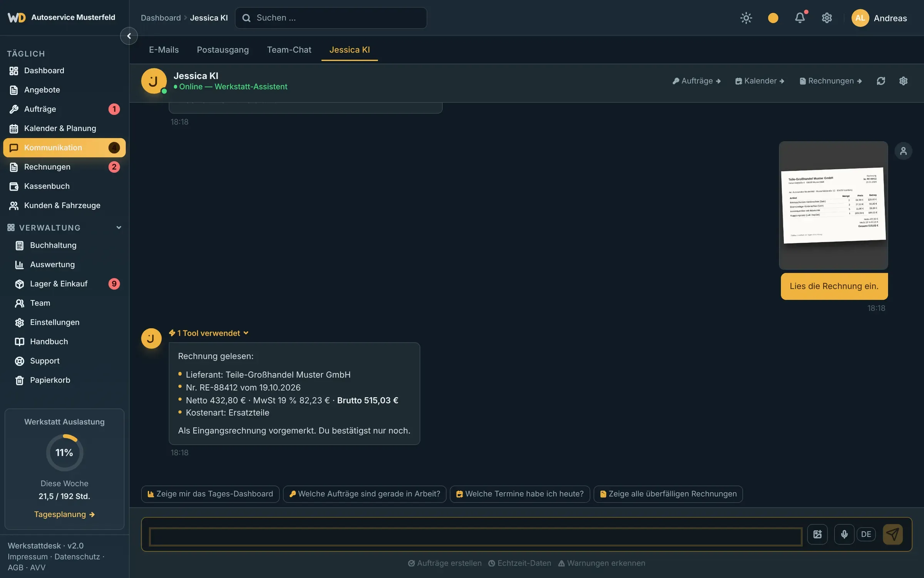Switch to the Postausgang tab

click(x=223, y=50)
